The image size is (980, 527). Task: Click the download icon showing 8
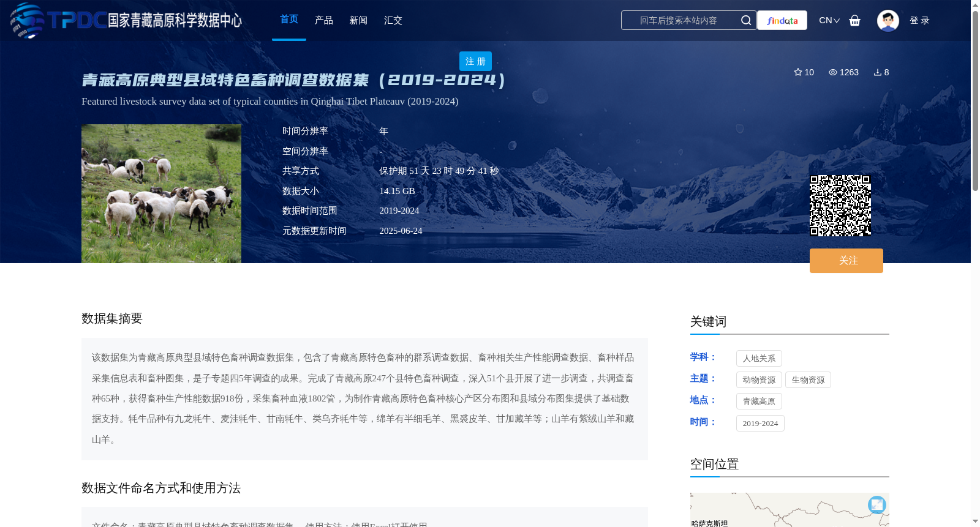click(x=877, y=72)
